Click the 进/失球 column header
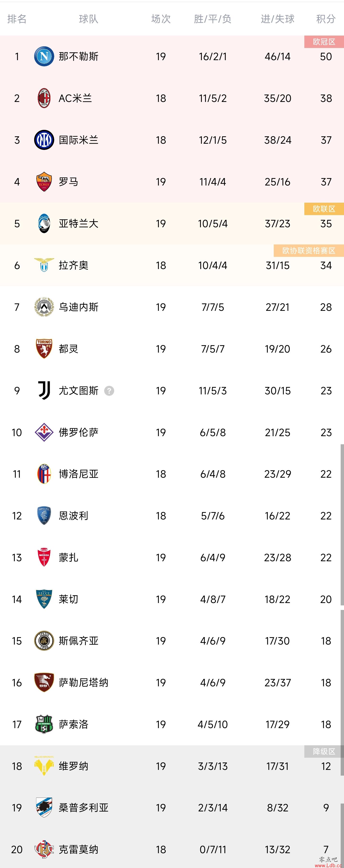 click(x=278, y=19)
